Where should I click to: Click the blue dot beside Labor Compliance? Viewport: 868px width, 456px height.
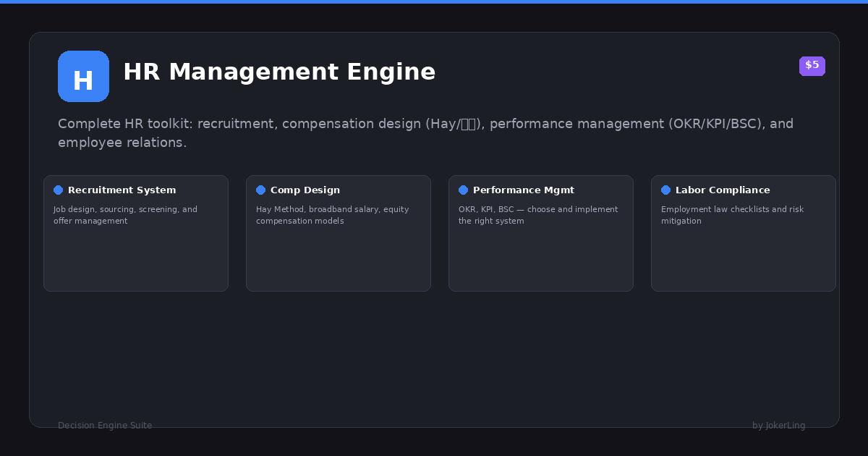[666, 190]
